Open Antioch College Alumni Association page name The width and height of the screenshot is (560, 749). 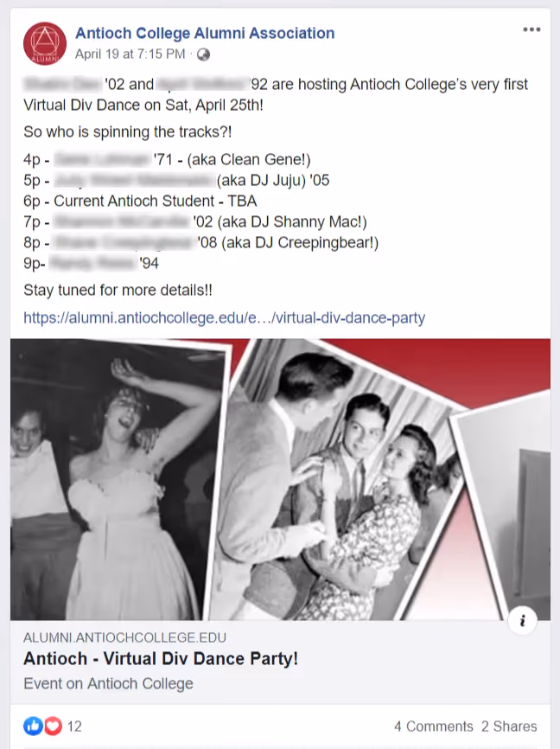click(x=205, y=33)
